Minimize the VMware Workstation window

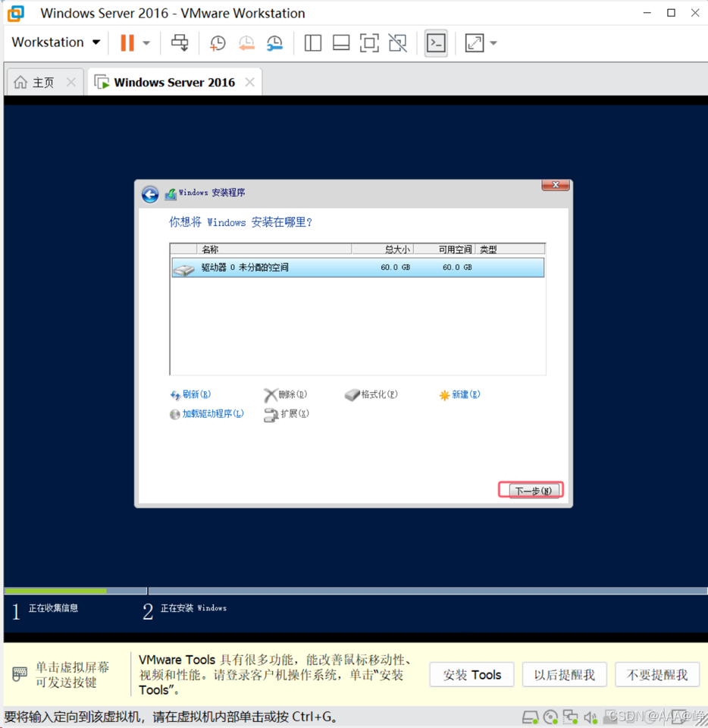[647, 13]
